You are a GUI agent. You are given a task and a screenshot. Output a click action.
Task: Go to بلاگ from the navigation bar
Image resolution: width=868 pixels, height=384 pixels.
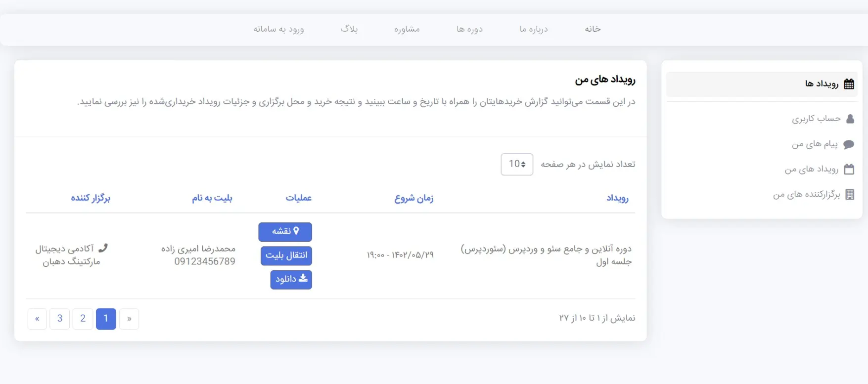(x=349, y=29)
